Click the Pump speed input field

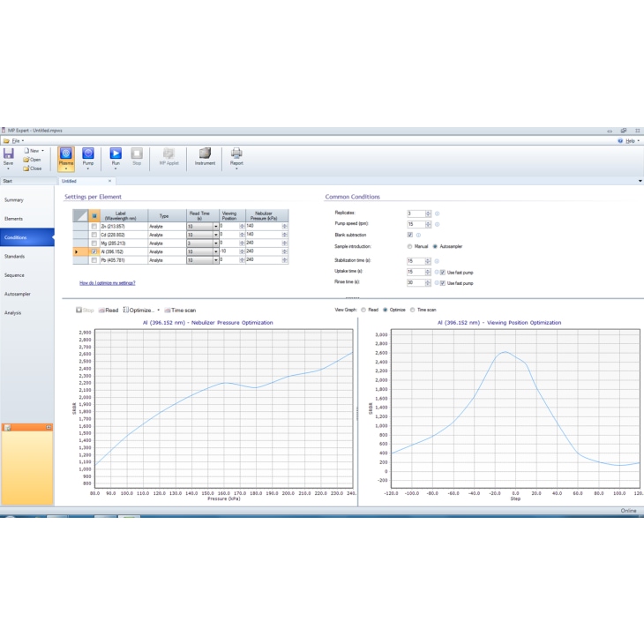pyautogui.click(x=415, y=225)
